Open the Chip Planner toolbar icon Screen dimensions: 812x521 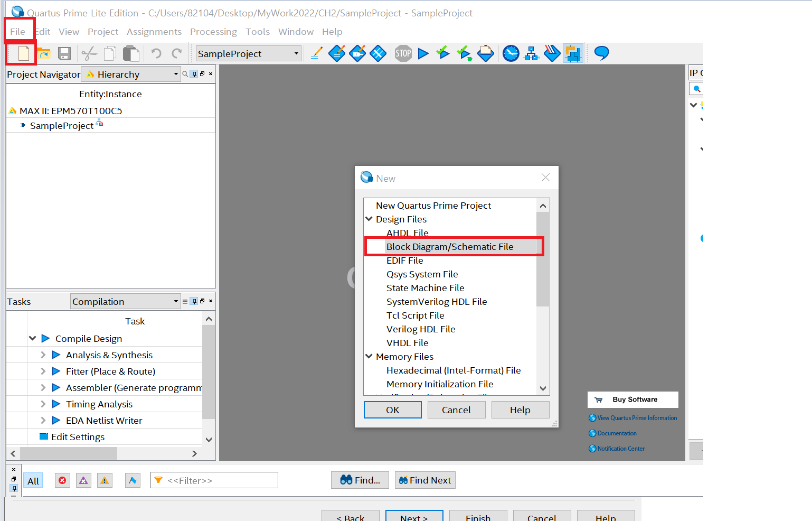pyautogui.click(x=378, y=53)
